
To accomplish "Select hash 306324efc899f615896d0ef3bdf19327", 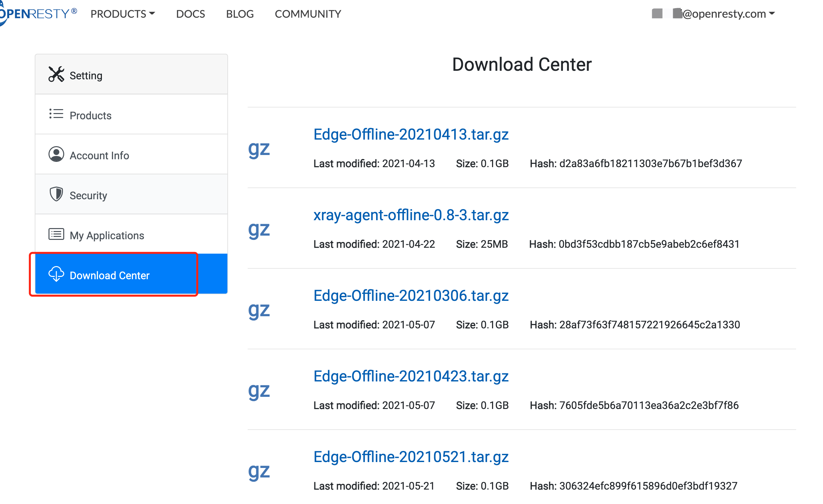I will pos(648,486).
